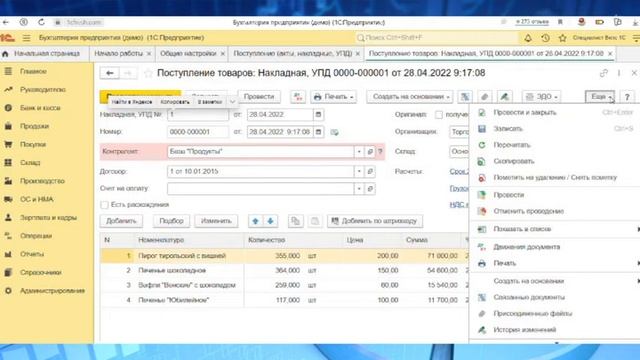Paste rows icon in table toolbar
The width and height of the screenshot is (640, 360).
[315, 221]
